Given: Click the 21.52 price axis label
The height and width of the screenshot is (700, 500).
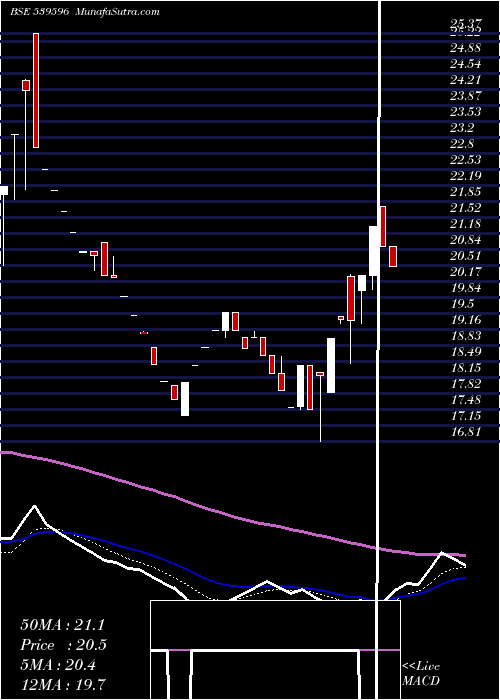Looking at the screenshot, I should pos(466,208).
